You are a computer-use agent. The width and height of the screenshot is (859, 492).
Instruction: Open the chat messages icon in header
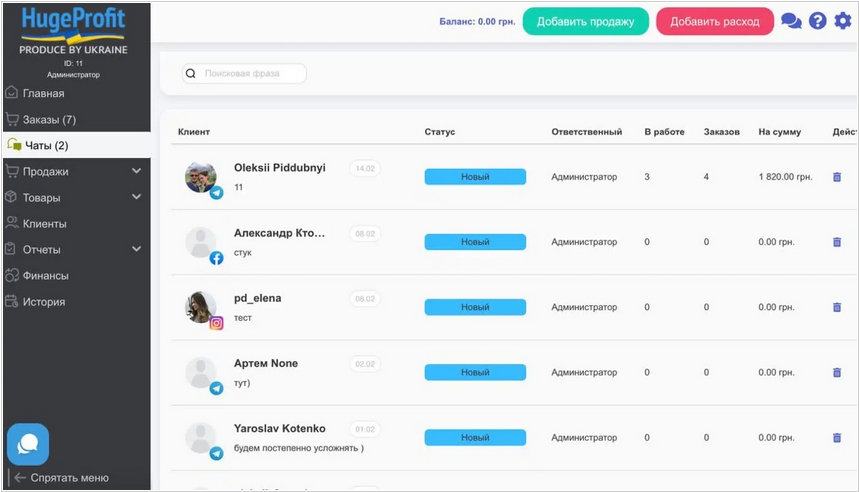click(791, 21)
